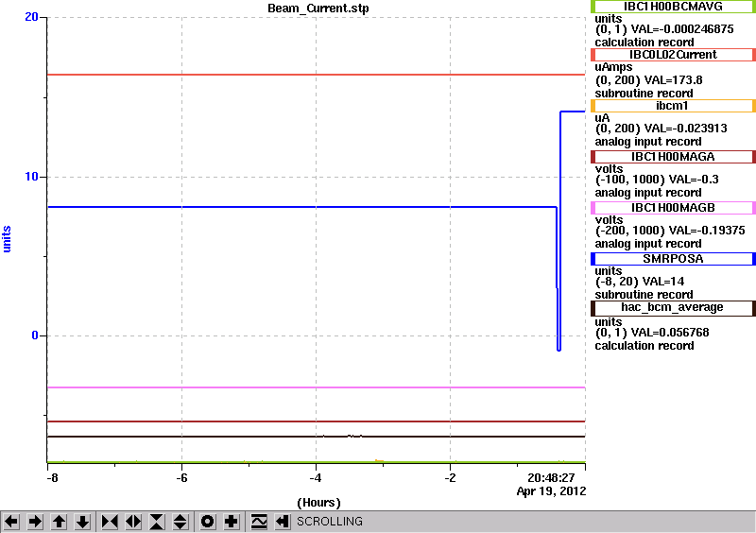Pan the plot down with the down arrow
Viewport: 756px width, 533px height.
pyautogui.click(x=82, y=522)
